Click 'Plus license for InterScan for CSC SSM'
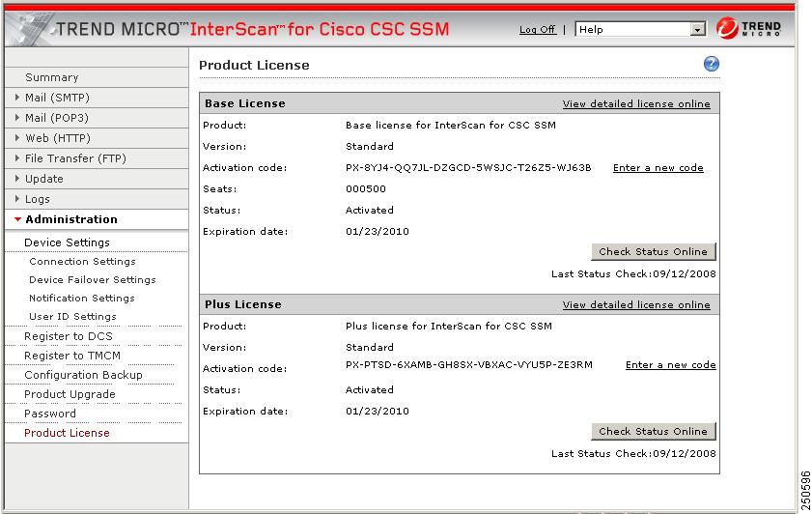This screenshot has width=812, height=514. (x=448, y=326)
